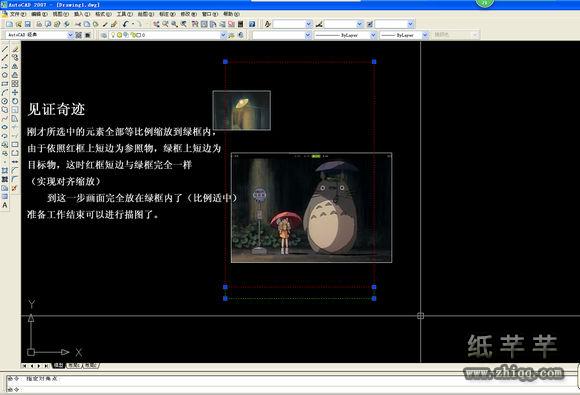This screenshot has height=395, width=580.
Task: Switch to the Model tab at bottom
Action: point(58,365)
